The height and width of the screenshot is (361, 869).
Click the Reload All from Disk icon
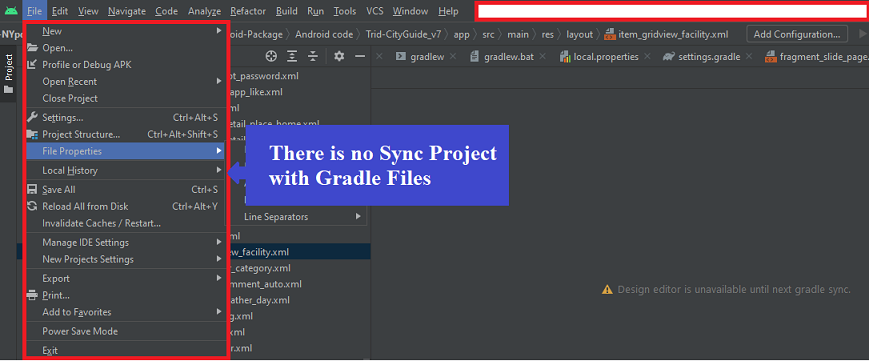(x=33, y=206)
